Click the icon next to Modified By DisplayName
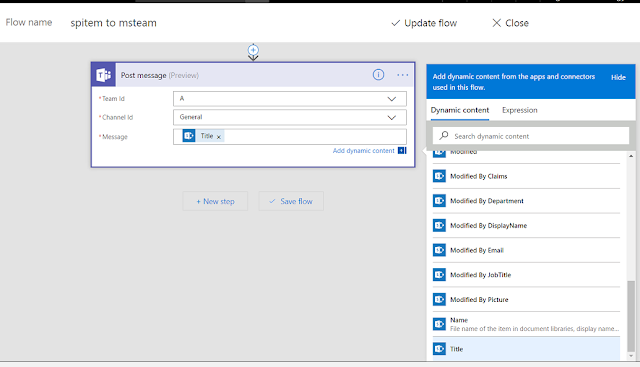The image size is (640, 367). [x=439, y=225]
